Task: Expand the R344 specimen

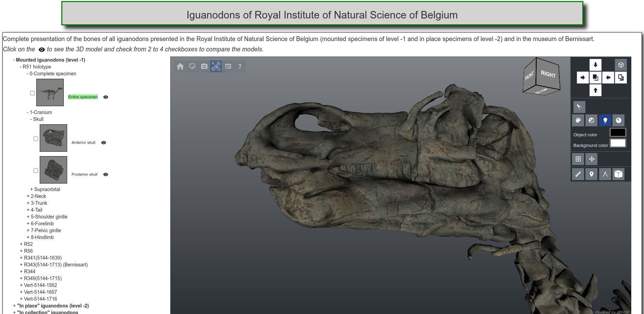Action: (x=27, y=272)
